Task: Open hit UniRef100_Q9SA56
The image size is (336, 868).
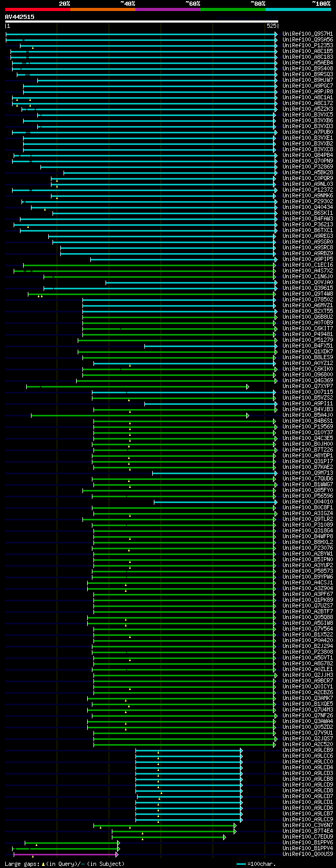Action: (x=308, y=40)
